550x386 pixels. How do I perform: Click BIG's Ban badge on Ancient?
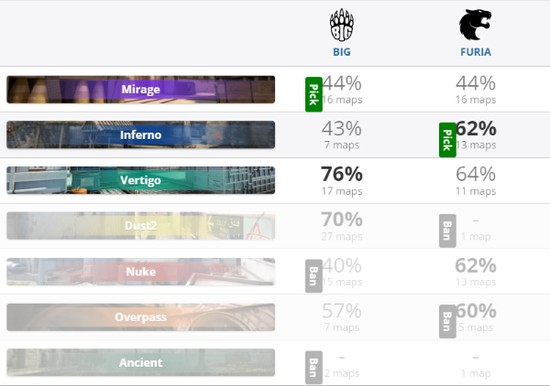tap(314, 367)
